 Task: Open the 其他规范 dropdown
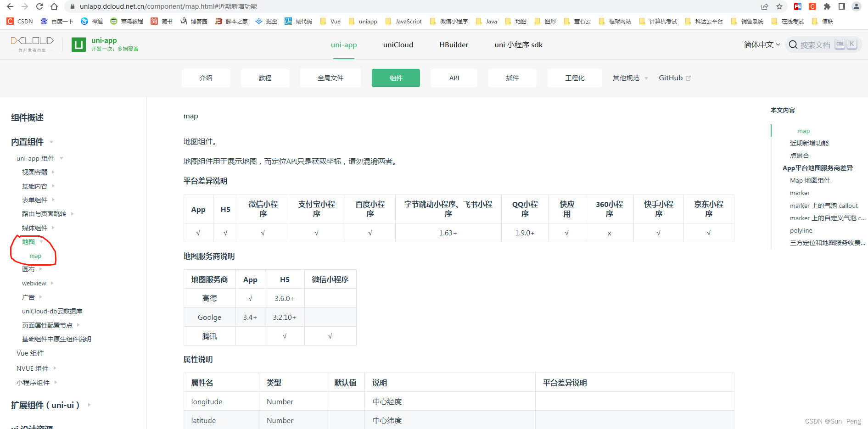coord(630,78)
